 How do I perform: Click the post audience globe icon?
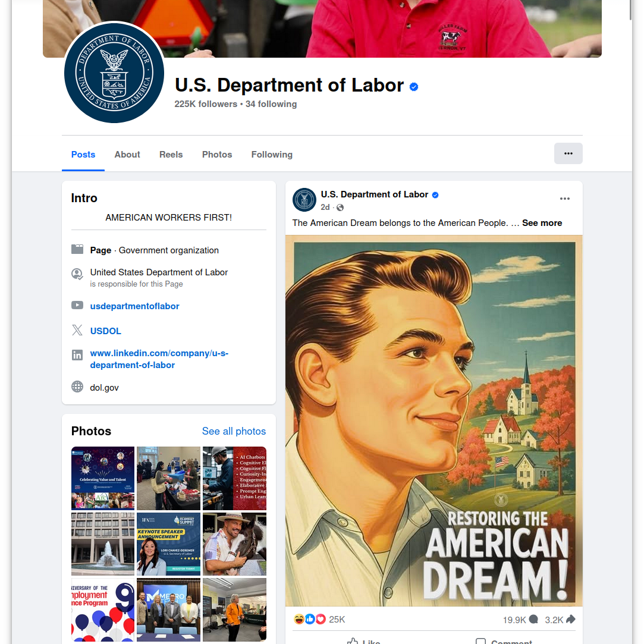tap(340, 208)
